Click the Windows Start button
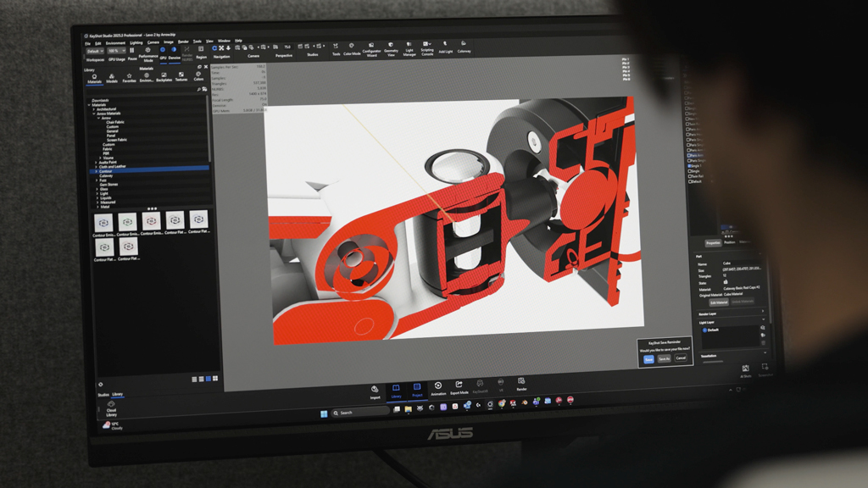Viewport: 868px width, 488px height. [x=324, y=413]
